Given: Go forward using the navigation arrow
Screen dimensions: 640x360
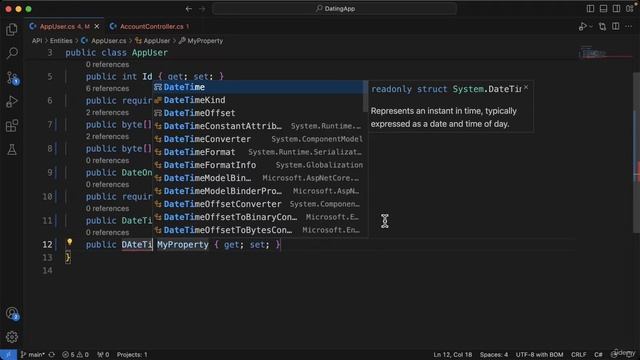Looking at the screenshot, I should coord(202,9).
